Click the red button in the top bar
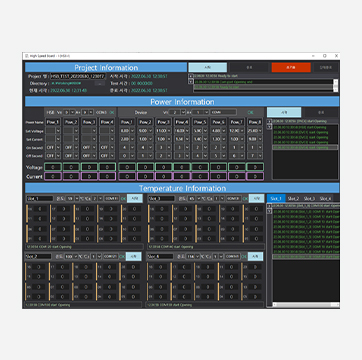The image size is (362, 360). click(291, 67)
